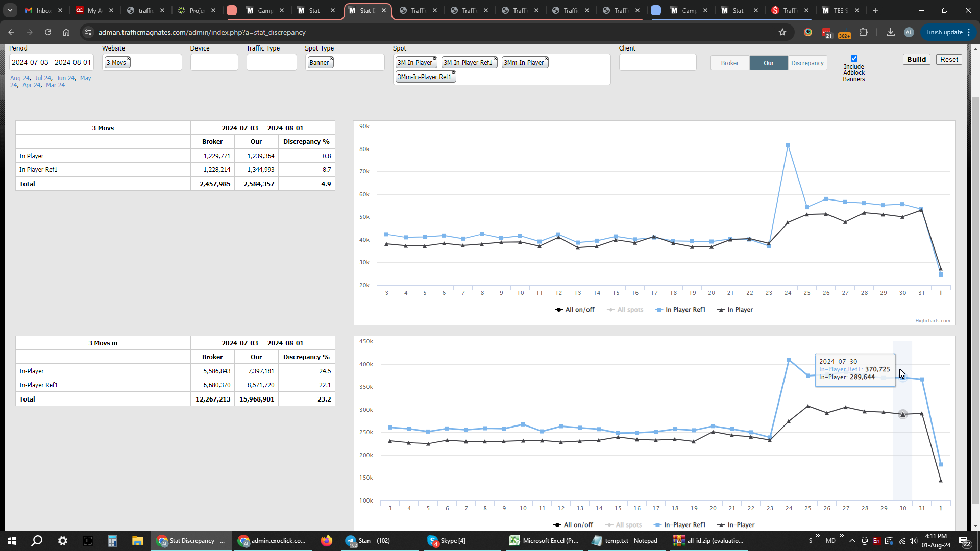The height and width of the screenshot is (551, 980).
Task: Reload the Stat Discrepancy page
Action: pos(48,32)
